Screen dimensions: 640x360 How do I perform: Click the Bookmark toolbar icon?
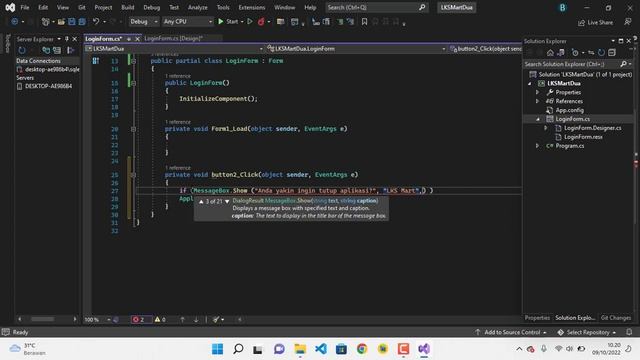tap(364, 22)
